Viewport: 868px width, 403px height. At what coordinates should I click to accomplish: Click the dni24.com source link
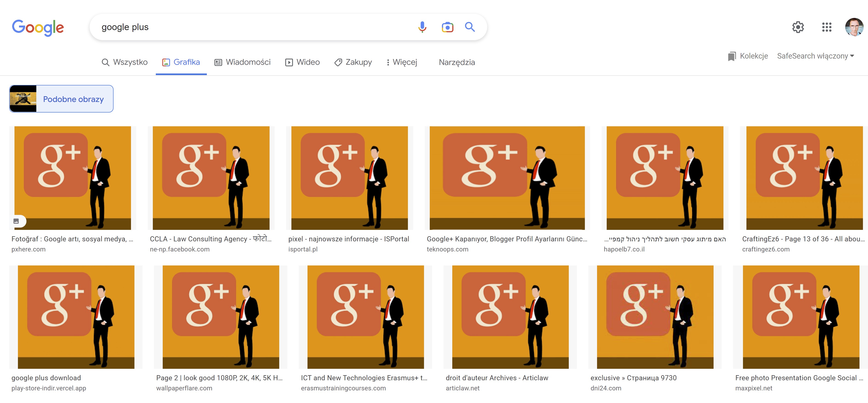[606, 389]
